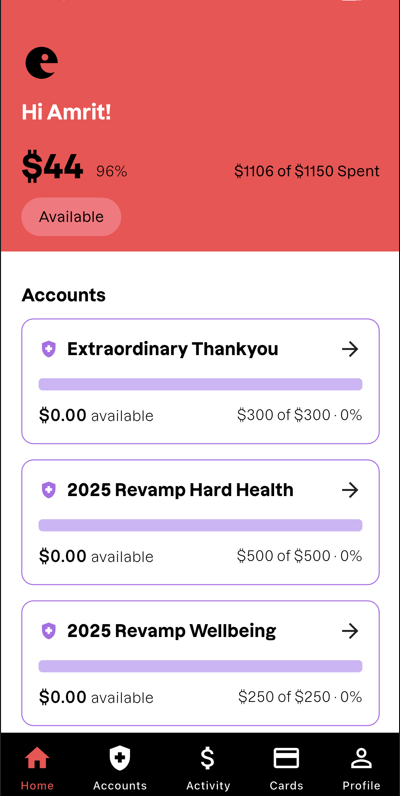The height and width of the screenshot is (796, 400).
Task: Open the Home tab icon
Action: (x=37, y=759)
